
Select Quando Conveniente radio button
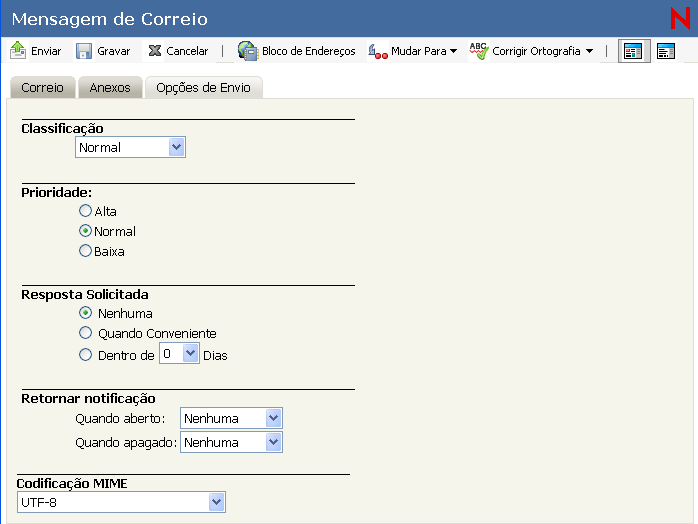pyautogui.click(x=85, y=333)
